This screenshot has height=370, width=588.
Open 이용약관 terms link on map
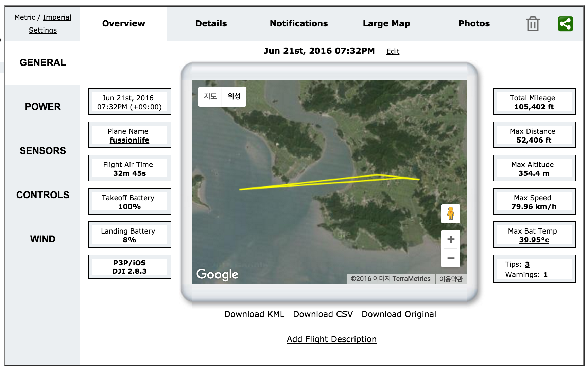[451, 279]
